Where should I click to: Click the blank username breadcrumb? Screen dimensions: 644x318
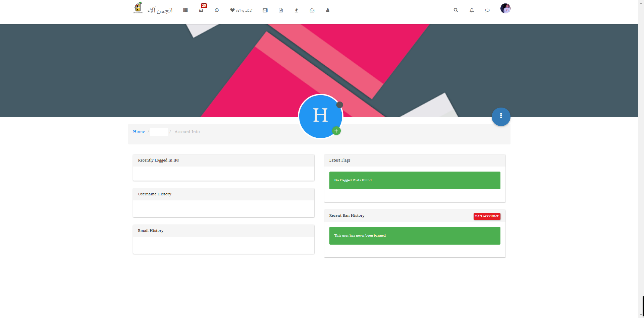tap(159, 132)
